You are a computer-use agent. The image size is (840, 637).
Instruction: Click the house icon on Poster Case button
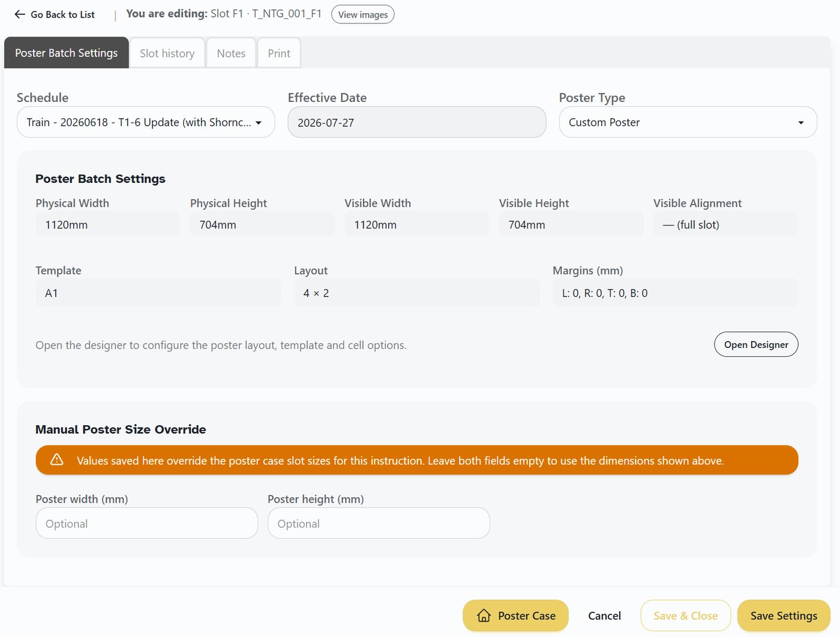click(484, 616)
